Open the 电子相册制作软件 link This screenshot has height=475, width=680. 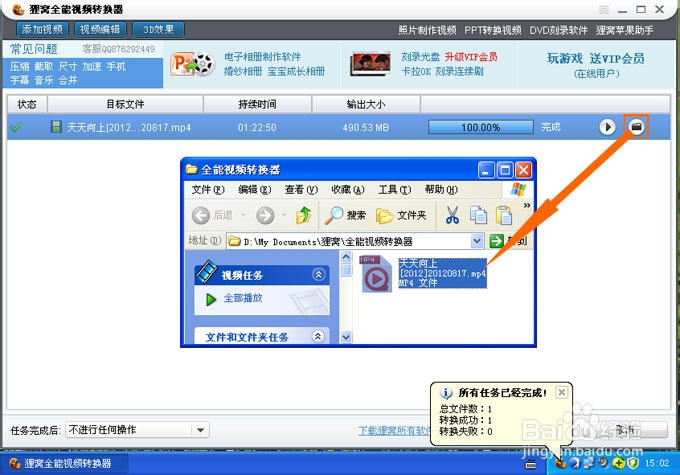pyautogui.click(x=262, y=57)
